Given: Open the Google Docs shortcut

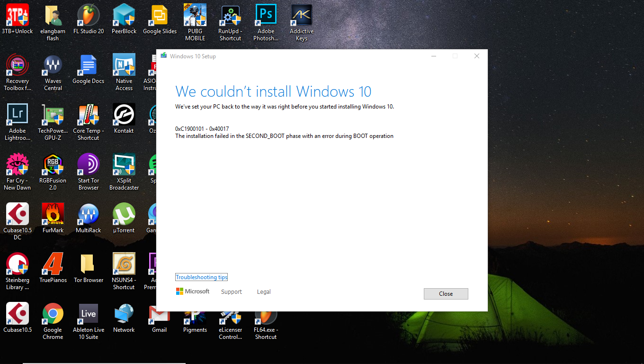Looking at the screenshot, I should tap(89, 69).
